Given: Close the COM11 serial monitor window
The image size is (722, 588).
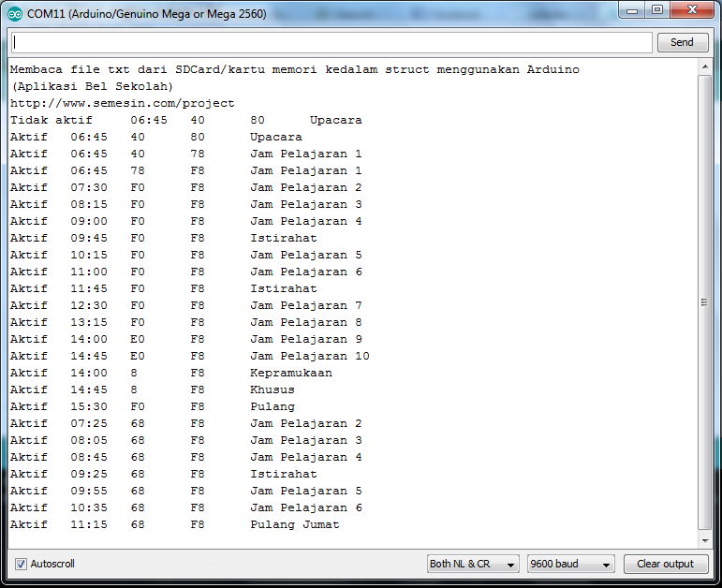Looking at the screenshot, I should pos(693,10).
